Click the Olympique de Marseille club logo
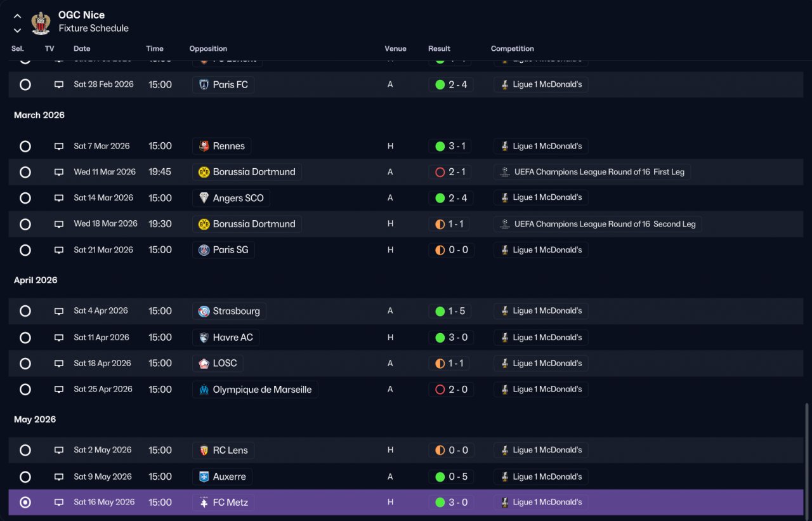The width and height of the screenshot is (812, 521). point(204,390)
